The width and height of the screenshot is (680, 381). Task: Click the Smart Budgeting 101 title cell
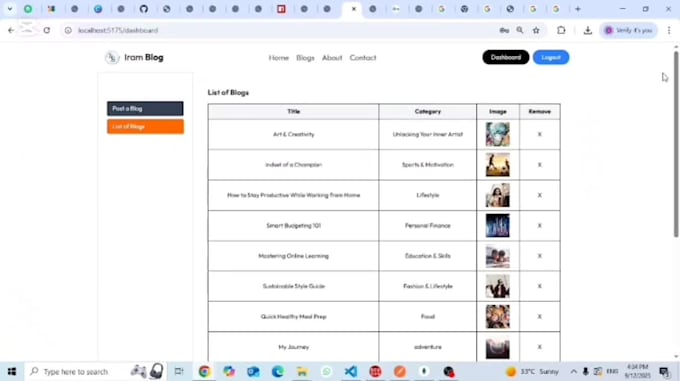(x=293, y=225)
